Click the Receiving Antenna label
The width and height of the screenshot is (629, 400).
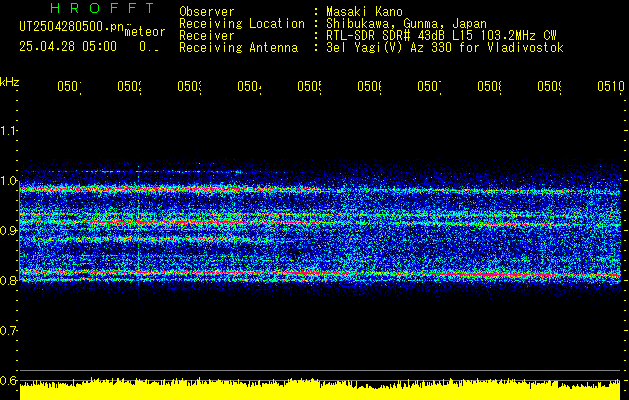tap(238, 48)
